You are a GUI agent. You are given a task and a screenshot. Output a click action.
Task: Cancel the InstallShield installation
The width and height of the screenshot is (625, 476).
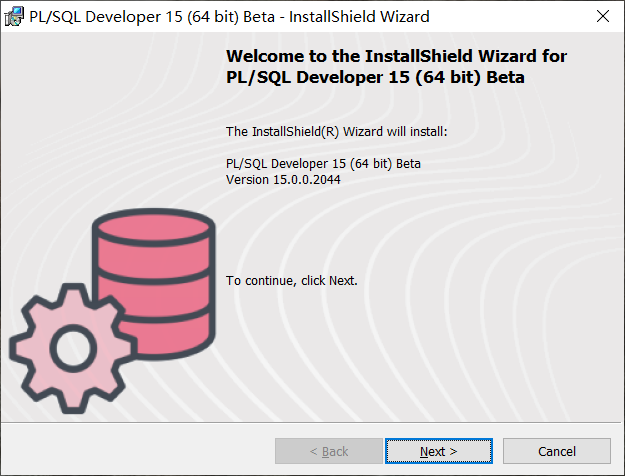coord(556,451)
